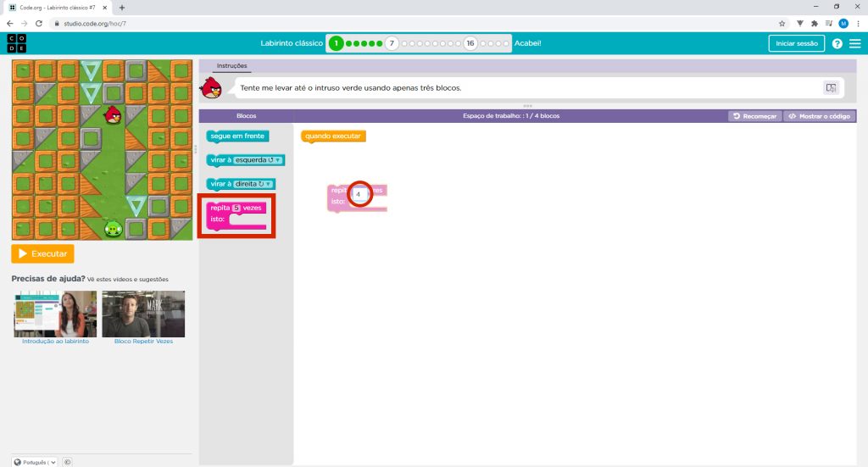Click the address bar URL studio.code.org/hoc/7

tap(95, 23)
